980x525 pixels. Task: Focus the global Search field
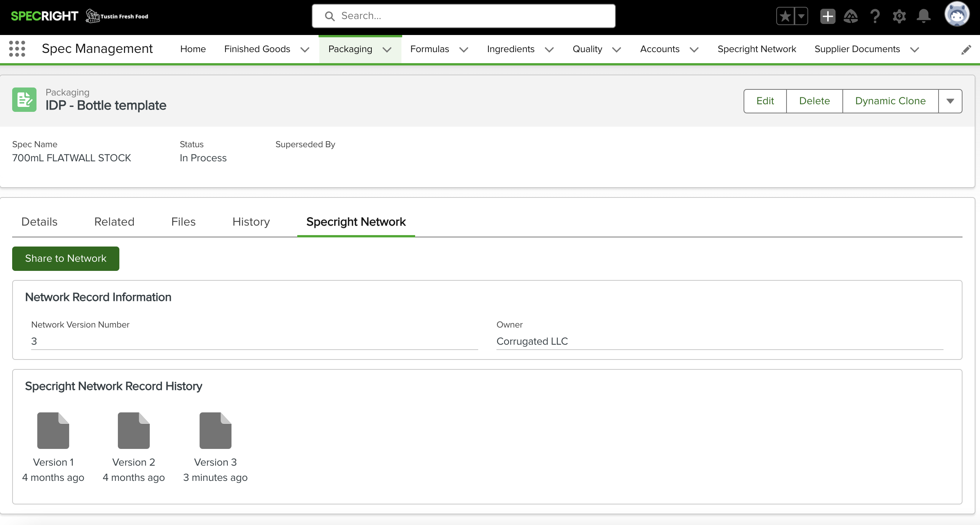(463, 16)
